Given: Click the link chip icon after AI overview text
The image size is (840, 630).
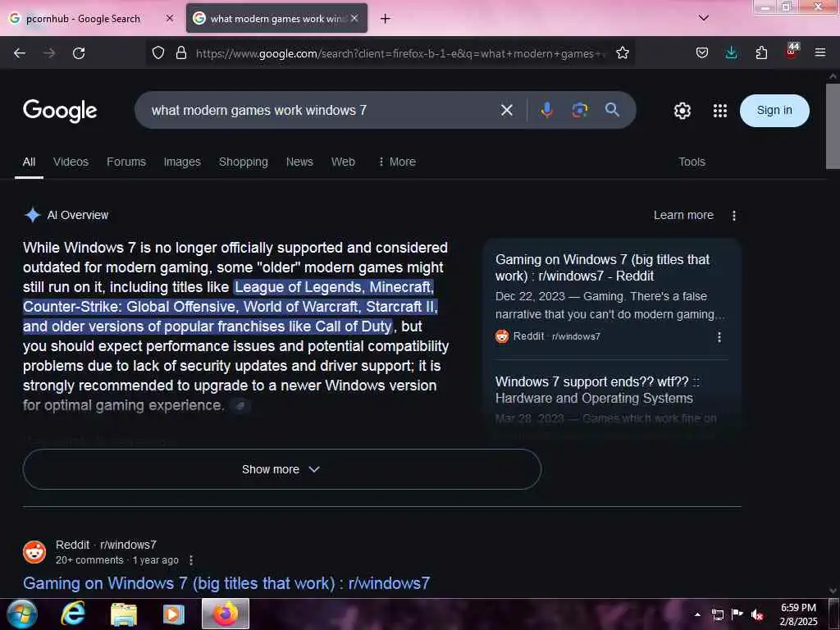Looking at the screenshot, I should pos(240,406).
